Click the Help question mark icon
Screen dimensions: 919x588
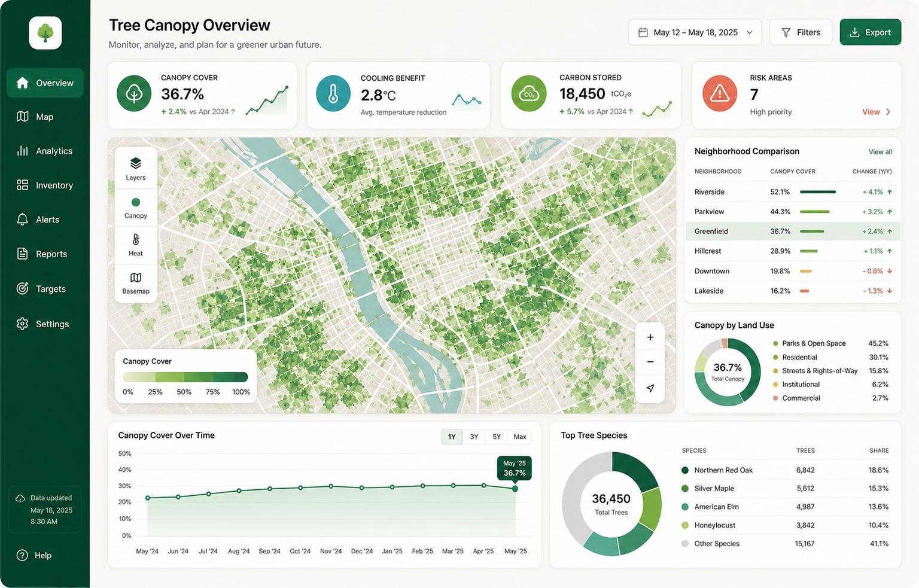tap(22, 555)
